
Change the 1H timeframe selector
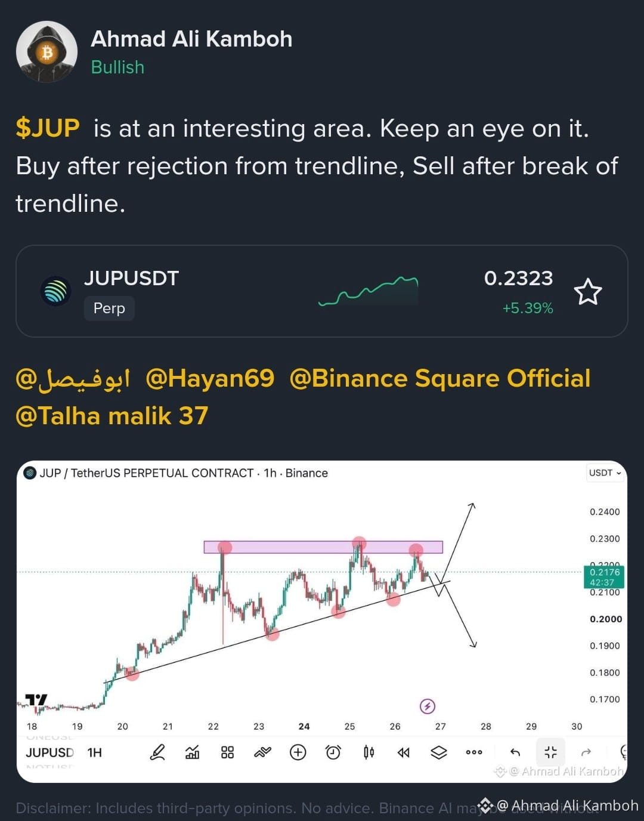click(95, 752)
